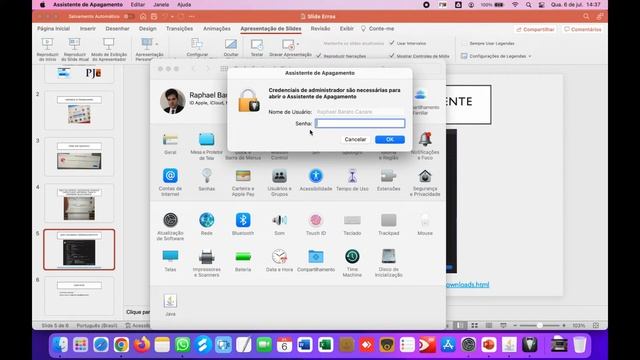Viewport: 640px width, 360px height.
Task: Open the Apple menu
Action: [x=42, y=4]
